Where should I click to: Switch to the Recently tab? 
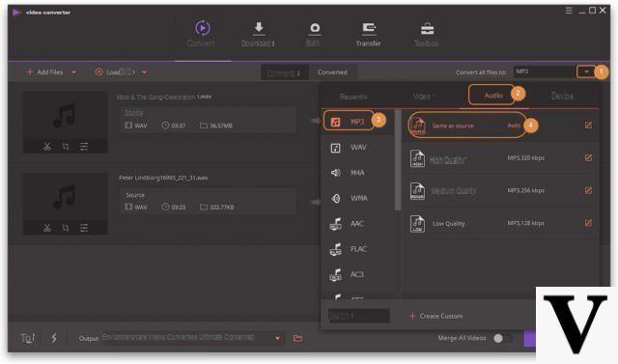353,97
